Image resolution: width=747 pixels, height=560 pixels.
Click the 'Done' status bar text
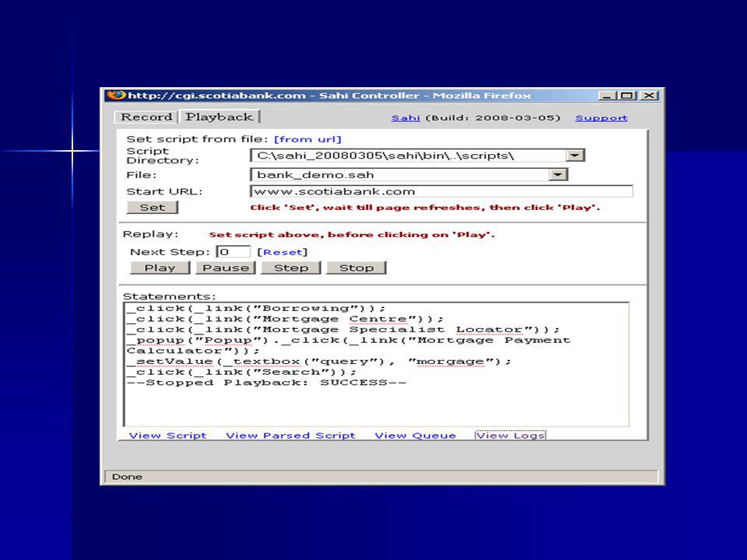coord(127,477)
